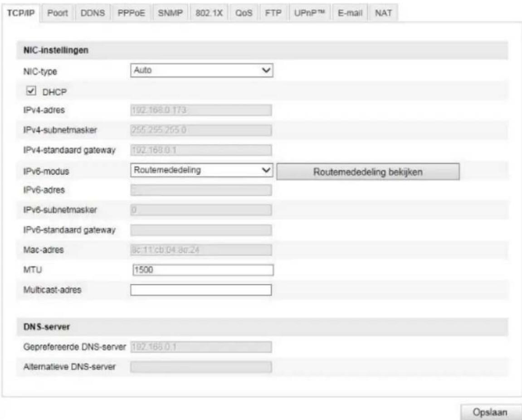The width and height of the screenshot is (522, 420).
Task: Open the E-mail tab
Action: (350, 13)
